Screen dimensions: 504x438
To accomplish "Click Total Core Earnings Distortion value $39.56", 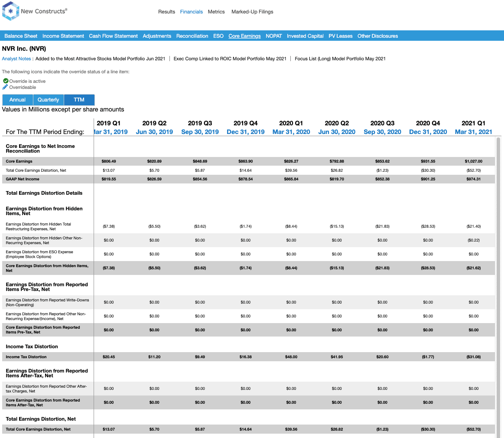I will coord(291,170).
